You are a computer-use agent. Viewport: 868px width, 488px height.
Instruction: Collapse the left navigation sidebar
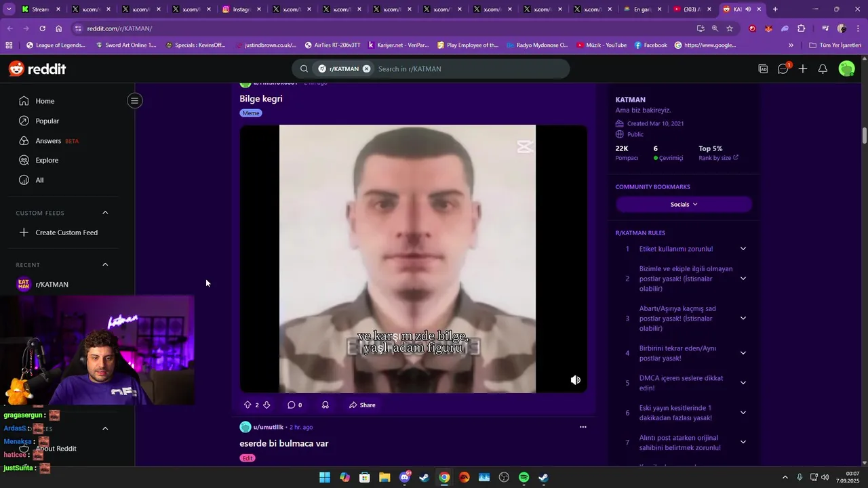point(134,101)
